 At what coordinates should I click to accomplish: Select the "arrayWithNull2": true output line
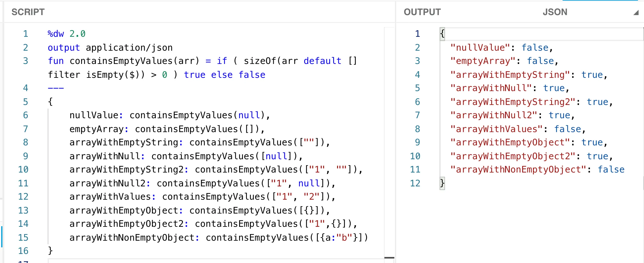(513, 115)
